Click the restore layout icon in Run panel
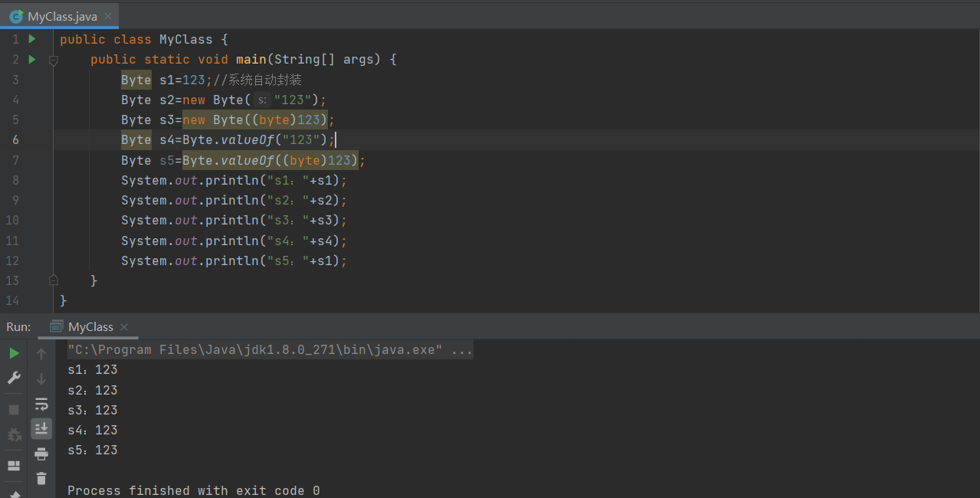The height and width of the screenshot is (498, 980). pos(14,466)
